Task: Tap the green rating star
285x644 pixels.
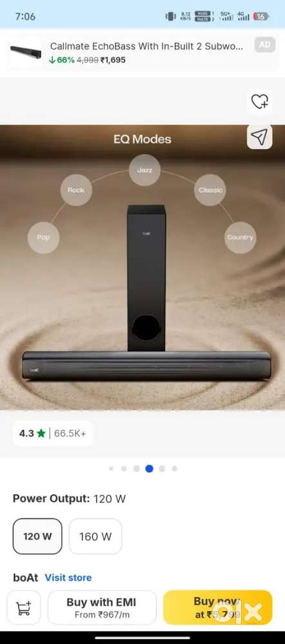Action: pos(41,433)
